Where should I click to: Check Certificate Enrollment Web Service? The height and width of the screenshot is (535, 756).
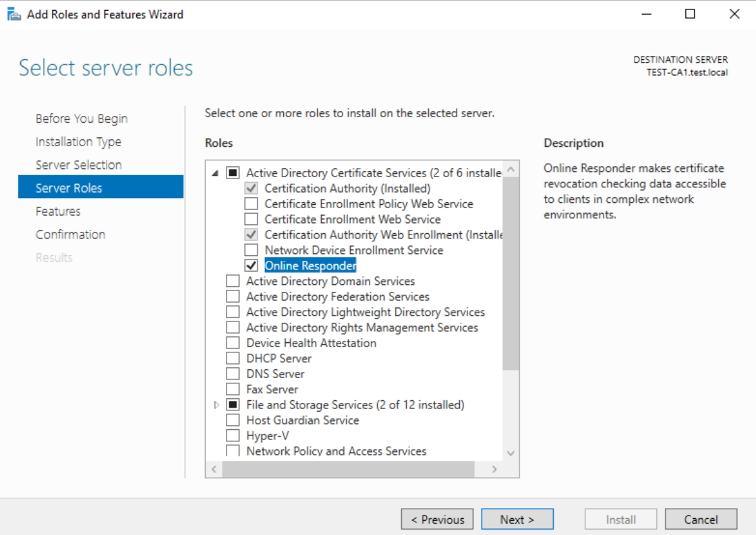pyautogui.click(x=251, y=219)
